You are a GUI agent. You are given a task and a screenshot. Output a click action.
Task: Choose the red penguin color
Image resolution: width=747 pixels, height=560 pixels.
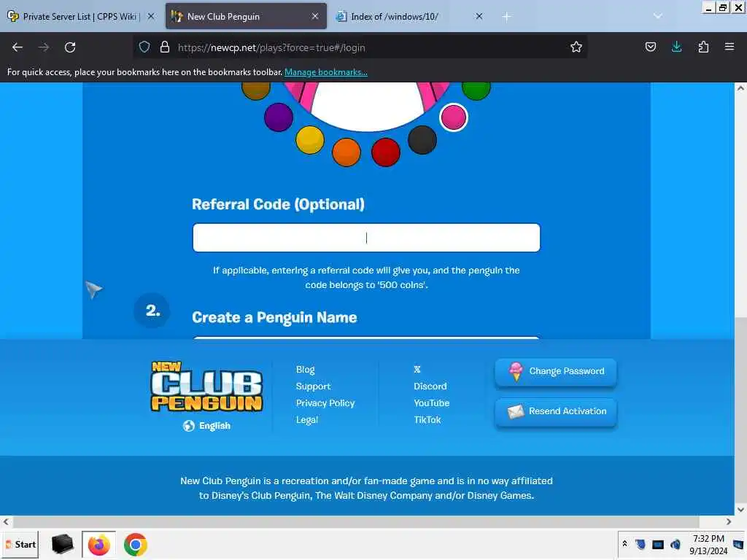(385, 152)
